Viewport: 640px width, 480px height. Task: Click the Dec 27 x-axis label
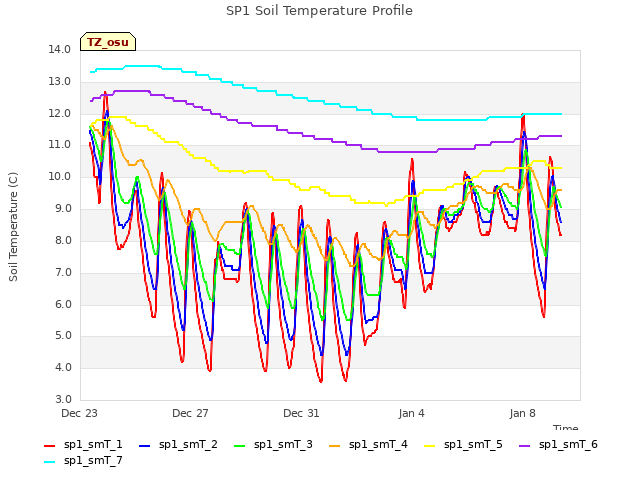(190, 413)
